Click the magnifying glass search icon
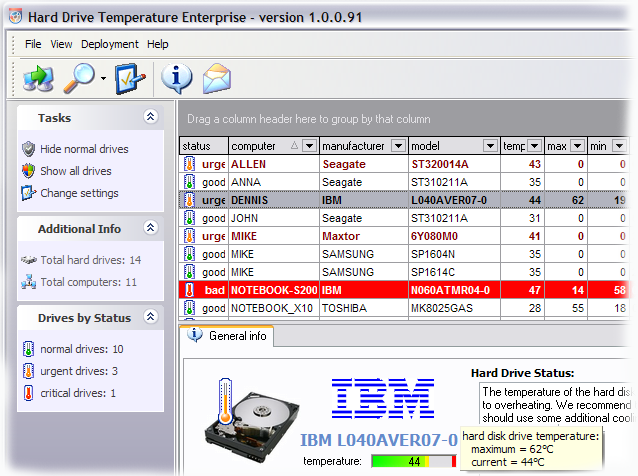Viewport: 638px width, 476px height. coord(80,78)
